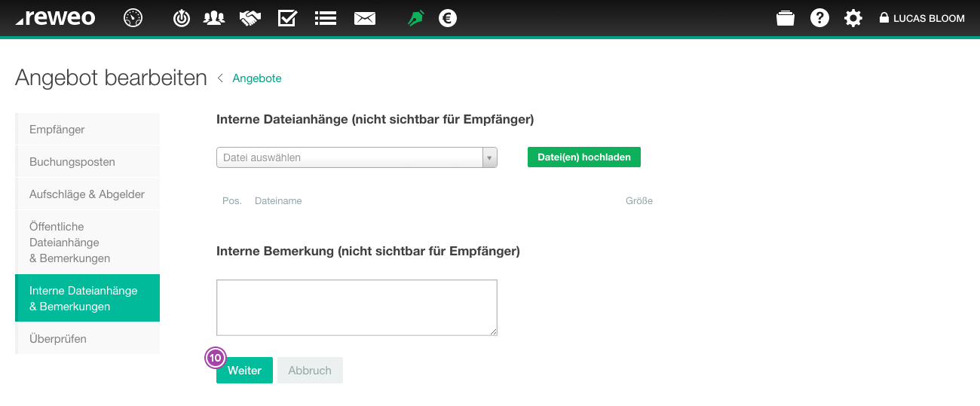Select the green pen offers icon

[415, 18]
